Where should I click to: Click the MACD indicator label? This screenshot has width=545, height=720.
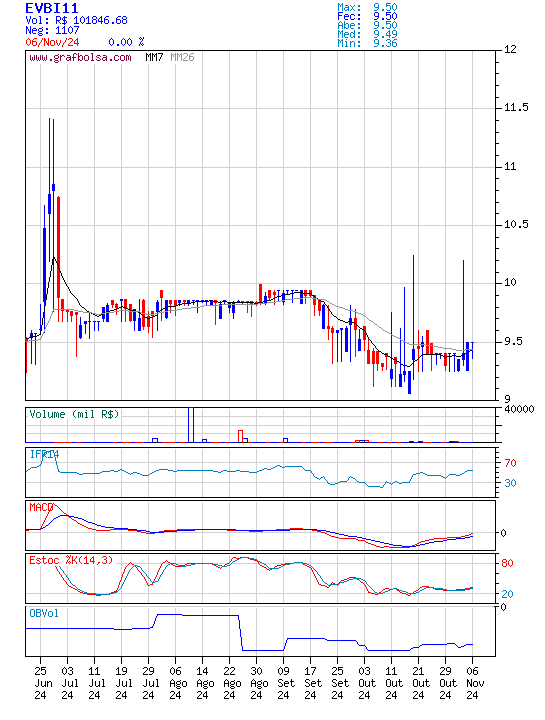(41, 507)
